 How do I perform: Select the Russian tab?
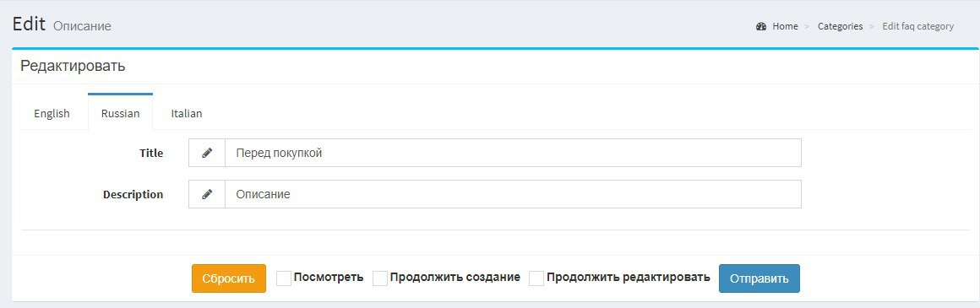click(x=120, y=112)
